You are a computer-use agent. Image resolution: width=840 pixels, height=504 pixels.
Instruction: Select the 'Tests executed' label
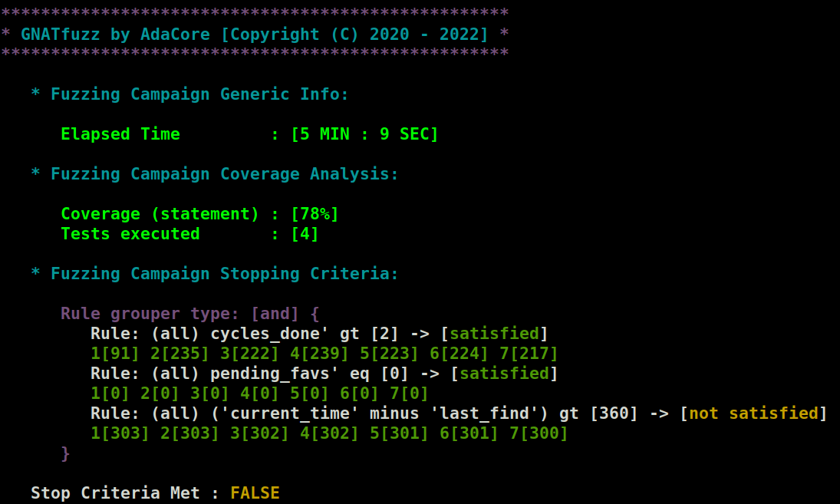pos(130,234)
